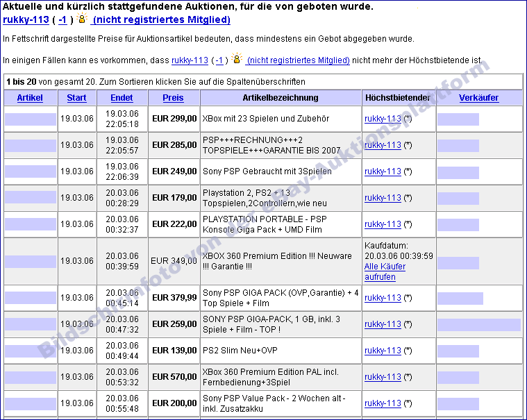The image size is (527, 420).
Task: Click end time '20.03.06 00:45:14'
Action: point(122,298)
